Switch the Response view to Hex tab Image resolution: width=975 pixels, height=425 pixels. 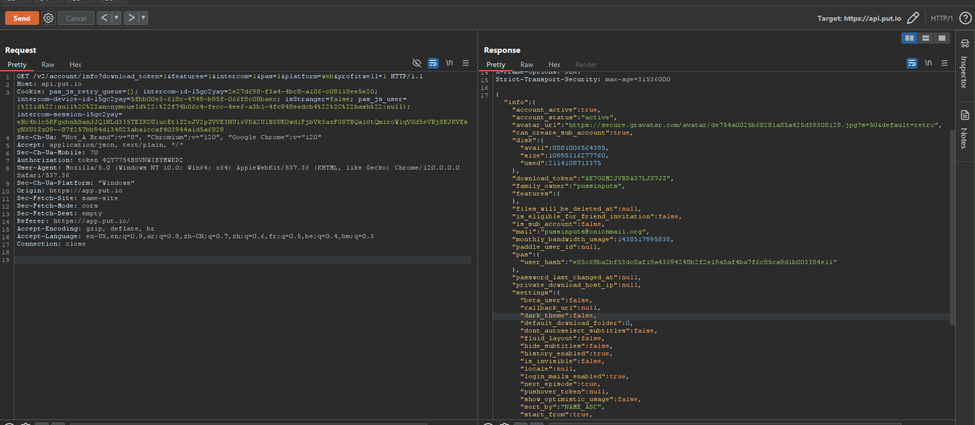click(554, 64)
